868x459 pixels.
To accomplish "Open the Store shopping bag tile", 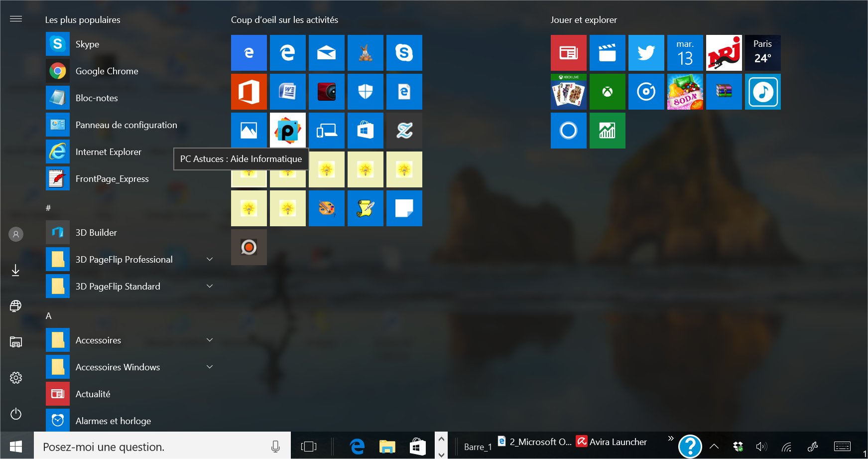I will pos(365,131).
